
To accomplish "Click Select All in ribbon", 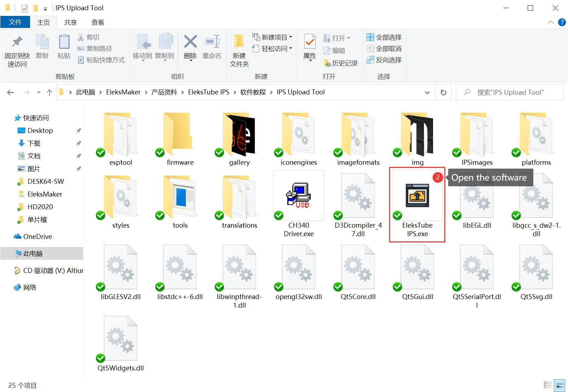I will point(384,37).
